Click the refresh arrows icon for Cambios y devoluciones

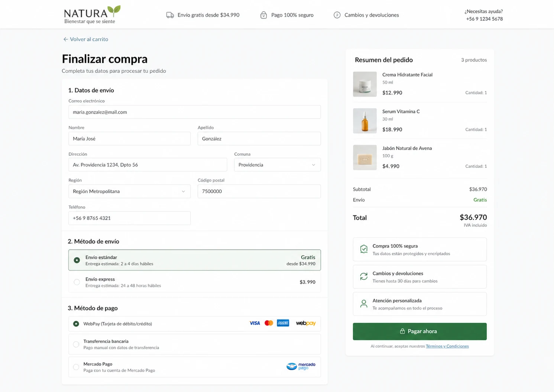pyautogui.click(x=364, y=276)
